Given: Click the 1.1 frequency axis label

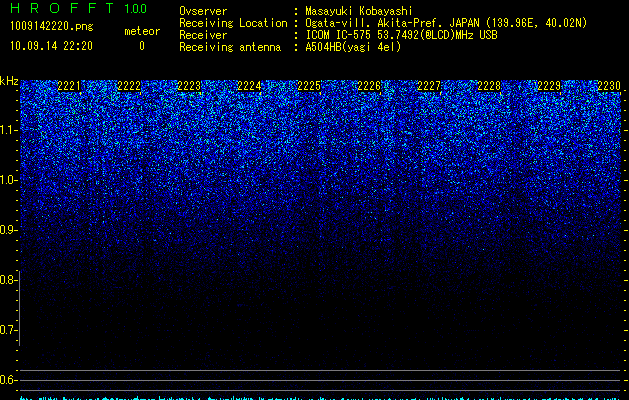Looking at the screenshot, I should (x=9, y=130).
